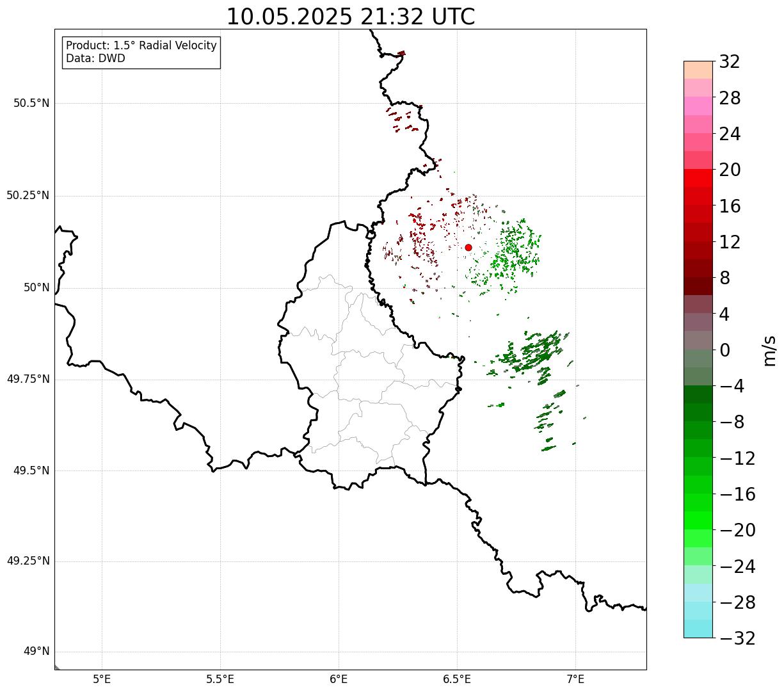This screenshot has height=692, width=784.
Task: Click the 5.5°E longitude axis label
Action: pyautogui.click(x=220, y=679)
